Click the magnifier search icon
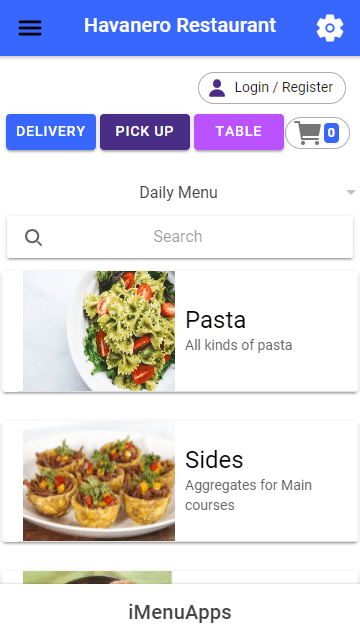 pos(33,237)
